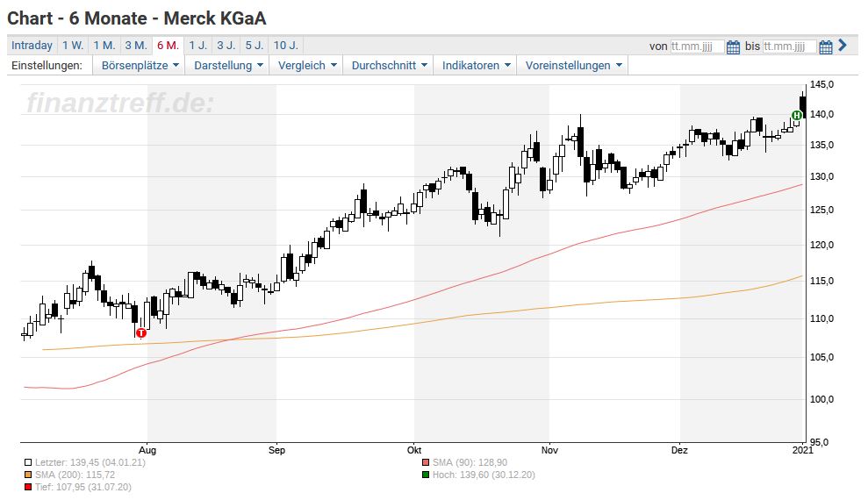The height and width of the screenshot is (500, 868).
Task: Click legend text 'Tief: 107,95 (31.07.20)'
Action: [x=83, y=487]
